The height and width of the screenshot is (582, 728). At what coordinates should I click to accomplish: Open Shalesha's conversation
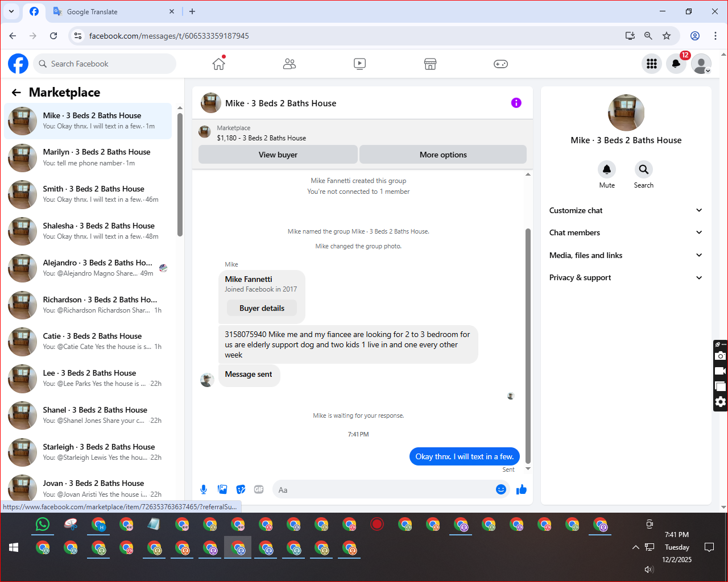click(x=88, y=231)
